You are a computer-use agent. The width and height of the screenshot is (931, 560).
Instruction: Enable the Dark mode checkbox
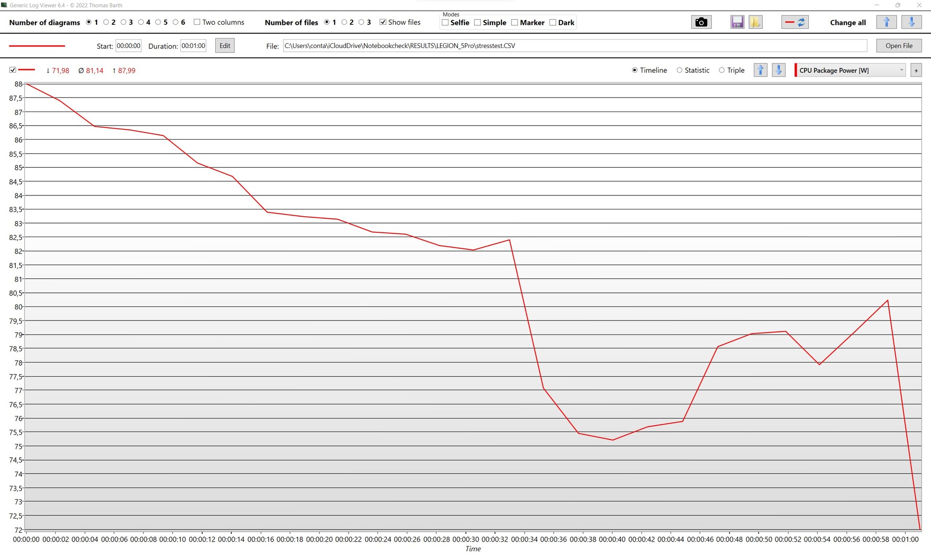click(x=553, y=22)
